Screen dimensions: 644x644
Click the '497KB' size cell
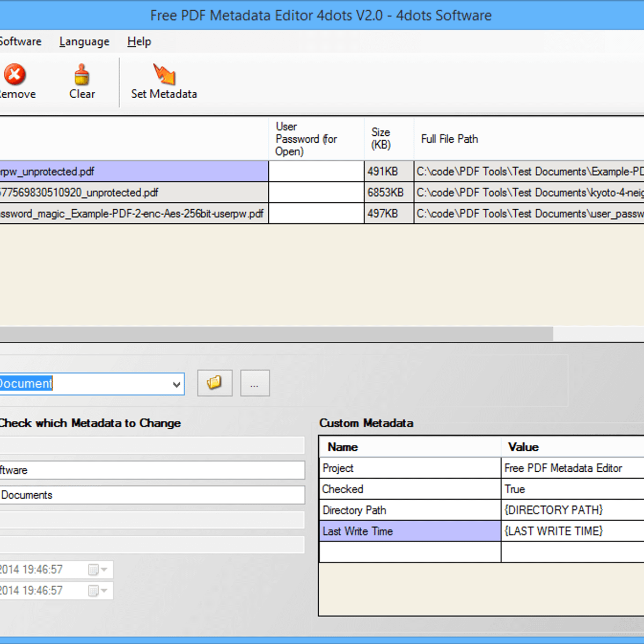tap(389, 214)
